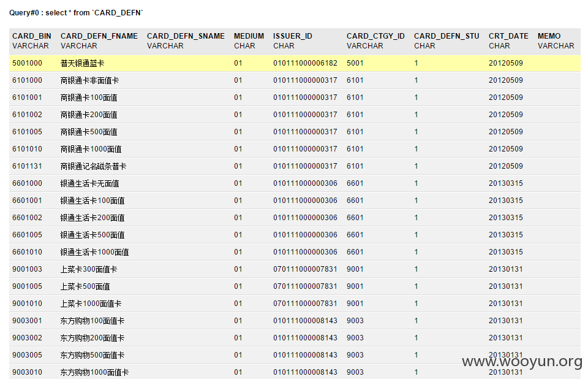Click the CARD_BIN column header
The width and height of the screenshot is (588, 379).
point(31,36)
